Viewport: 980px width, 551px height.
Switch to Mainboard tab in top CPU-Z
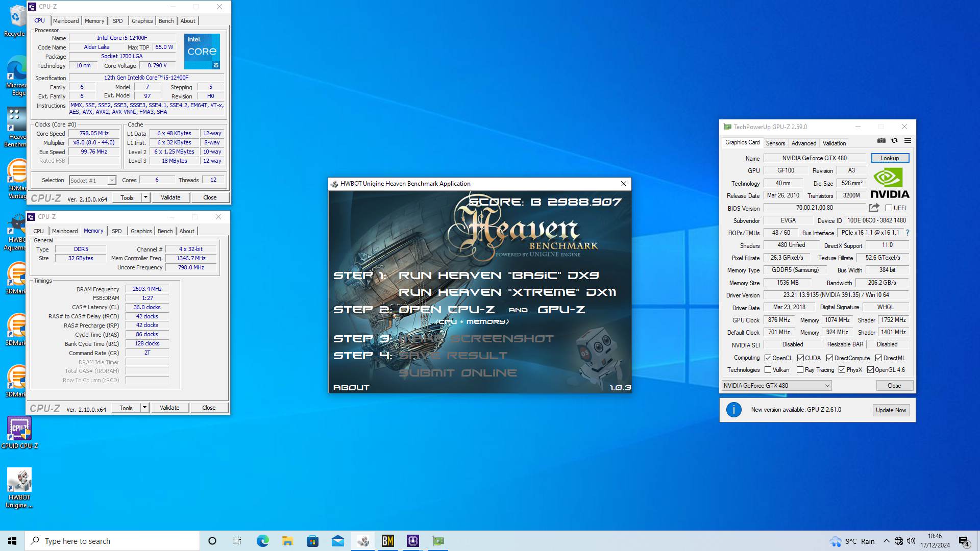tap(66, 21)
